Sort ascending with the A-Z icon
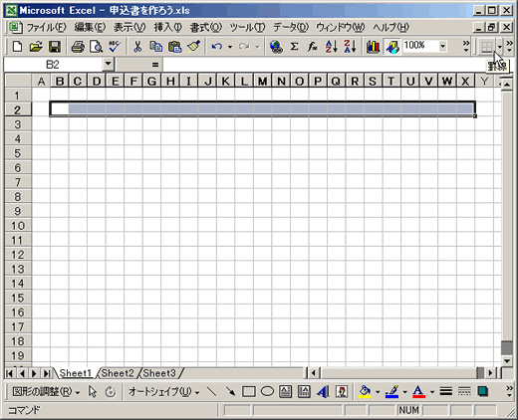 click(332, 47)
